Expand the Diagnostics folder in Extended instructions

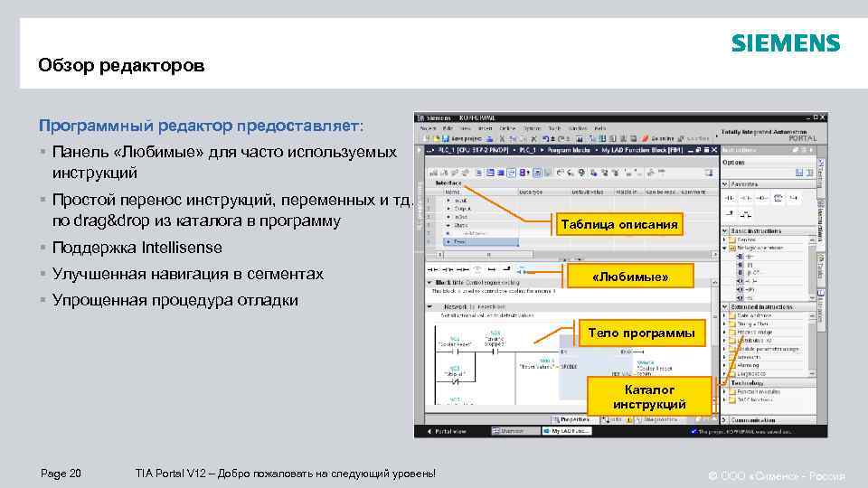724,373
